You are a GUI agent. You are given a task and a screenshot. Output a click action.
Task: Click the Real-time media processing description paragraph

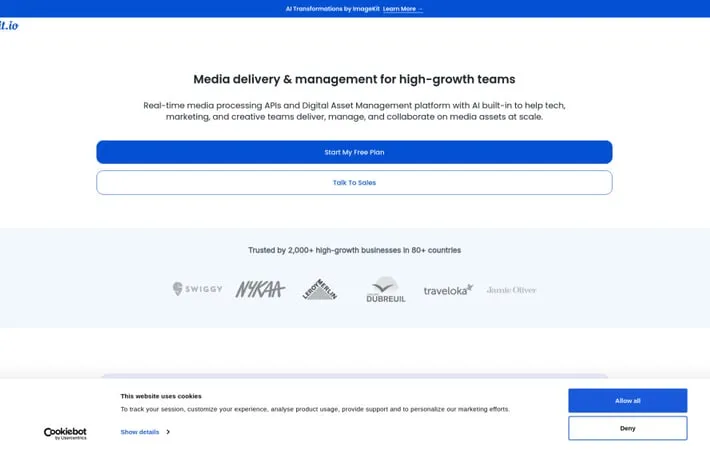tap(354, 110)
